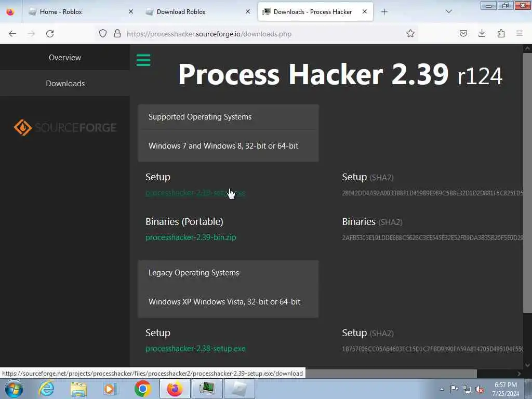Close the Downloads - Process Hacker tab
The image size is (532, 399).
pos(365,11)
